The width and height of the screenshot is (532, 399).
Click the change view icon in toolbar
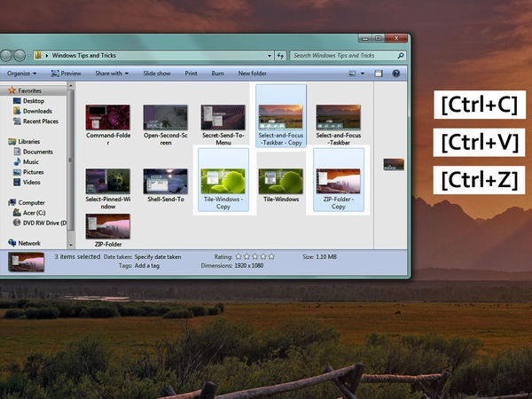tap(354, 73)
